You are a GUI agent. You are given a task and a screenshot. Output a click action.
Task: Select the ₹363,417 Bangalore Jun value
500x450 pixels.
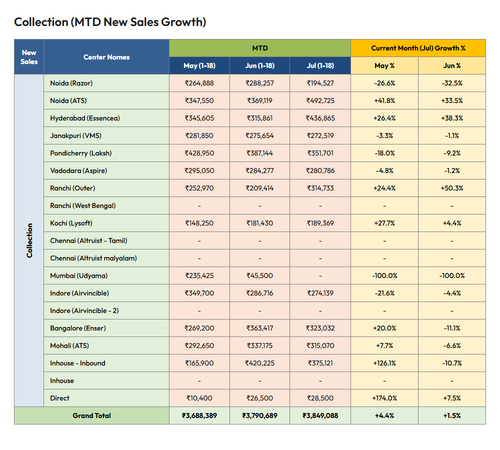(x=260, y=328)
